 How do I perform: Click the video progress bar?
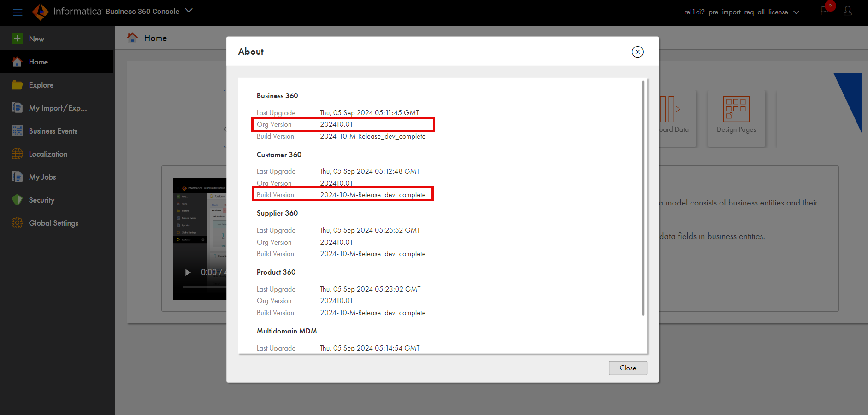(x=204, y=287)
